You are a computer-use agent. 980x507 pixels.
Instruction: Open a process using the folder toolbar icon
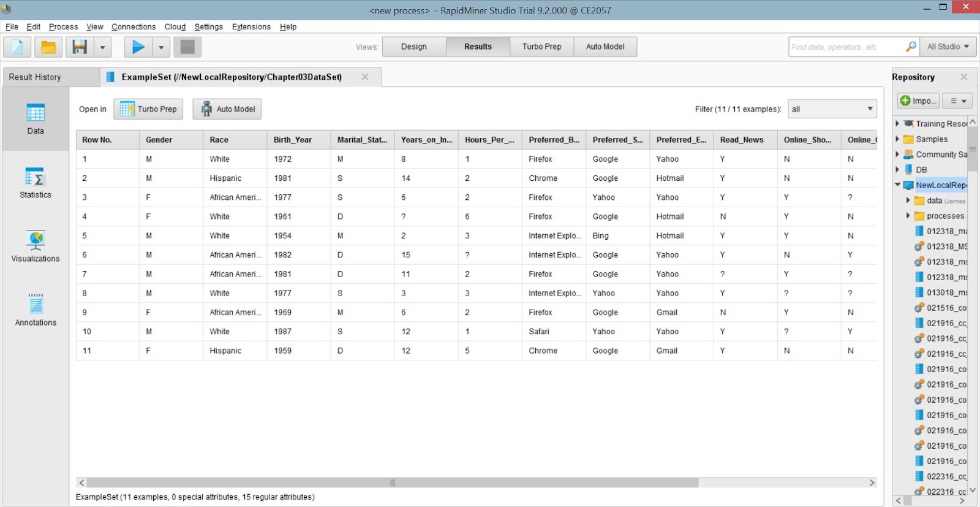point(48,47)
